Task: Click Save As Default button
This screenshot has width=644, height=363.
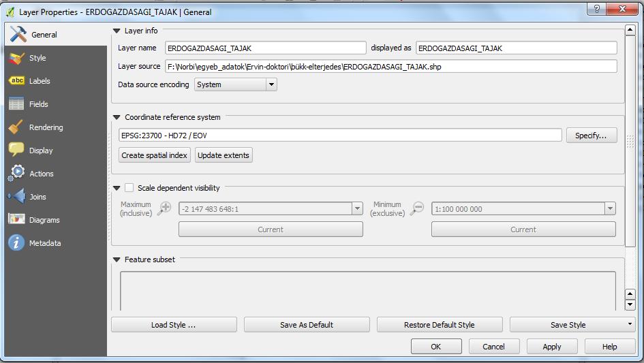Action: pos(307,325)
